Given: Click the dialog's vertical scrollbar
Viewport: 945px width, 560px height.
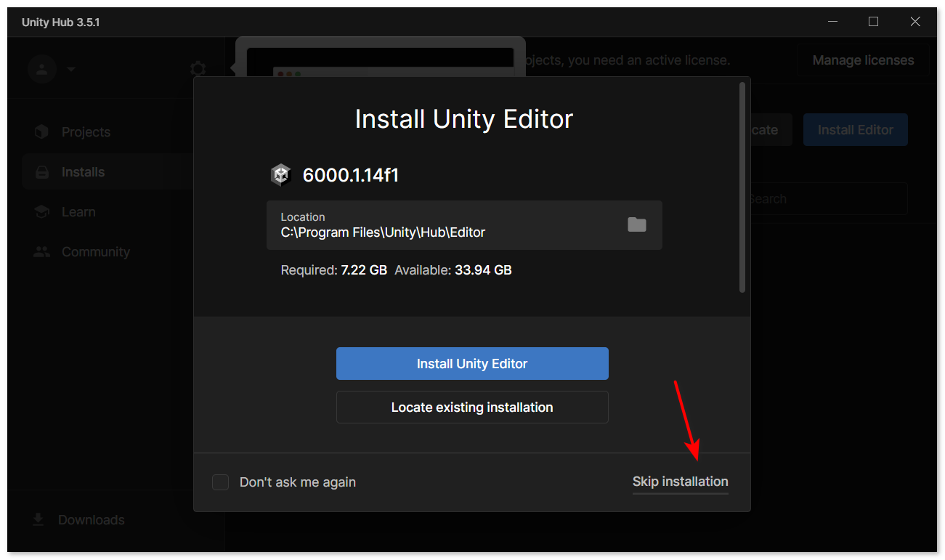Looking at the screenshot, I should click(742, 187).
